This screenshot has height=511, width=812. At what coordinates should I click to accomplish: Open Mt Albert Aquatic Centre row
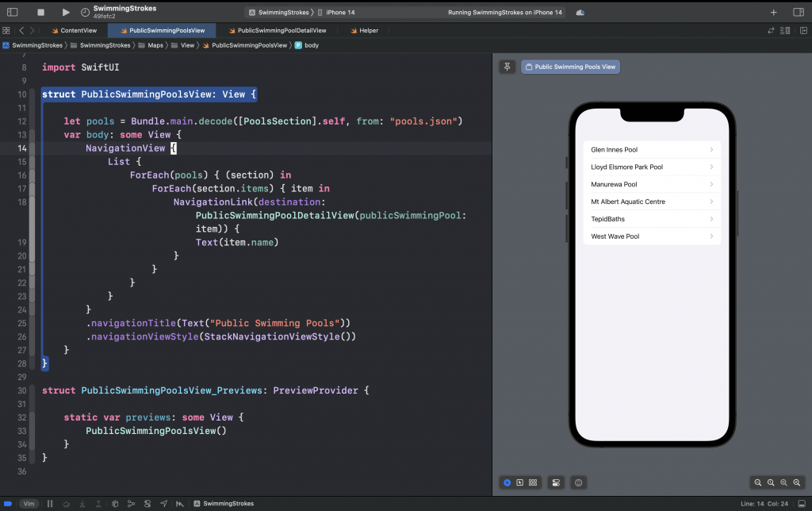click(x=652, y=202)
